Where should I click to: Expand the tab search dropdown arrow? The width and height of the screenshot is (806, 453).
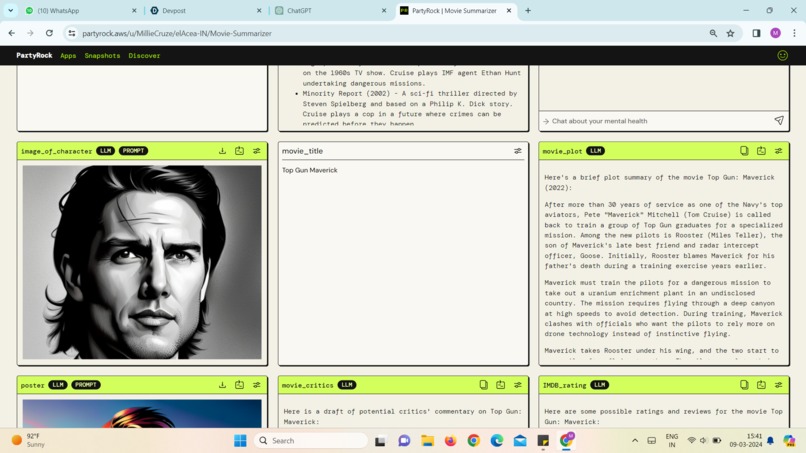pyautogui.click(x=10, y=10)
